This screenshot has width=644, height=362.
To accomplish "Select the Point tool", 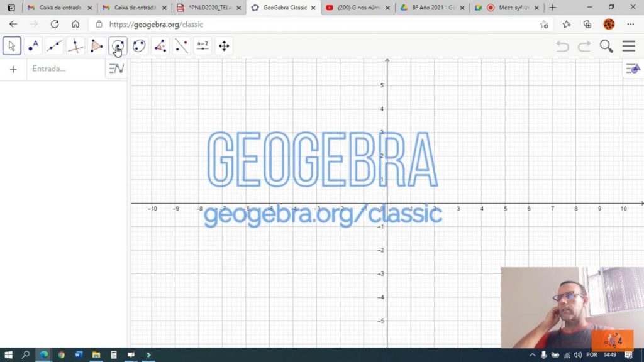I will pyautogui.click(x=33, y=46).
